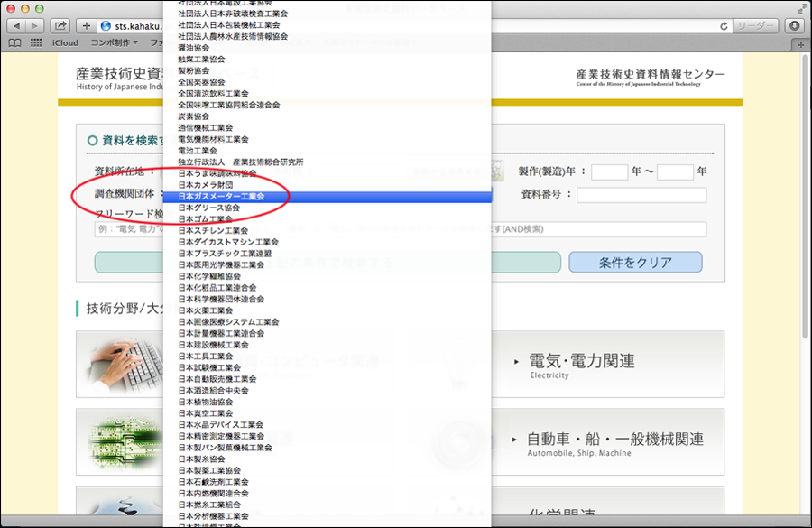The height and width of the screenshot is (528, 812).
Task: Select 日本ガスメーター工業会 in the list
Action: pyautogui.click(x=328, y=197)
